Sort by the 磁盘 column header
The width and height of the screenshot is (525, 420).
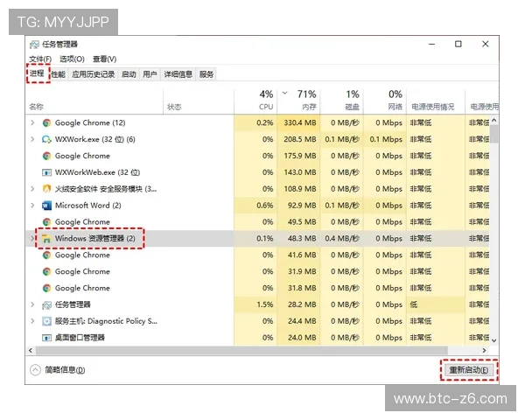pos(342,101)
